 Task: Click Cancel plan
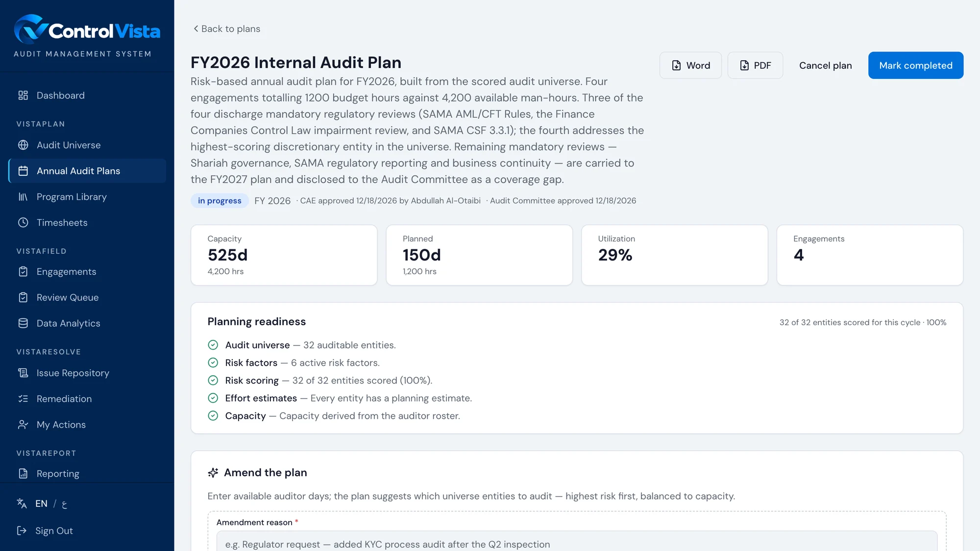825,65
